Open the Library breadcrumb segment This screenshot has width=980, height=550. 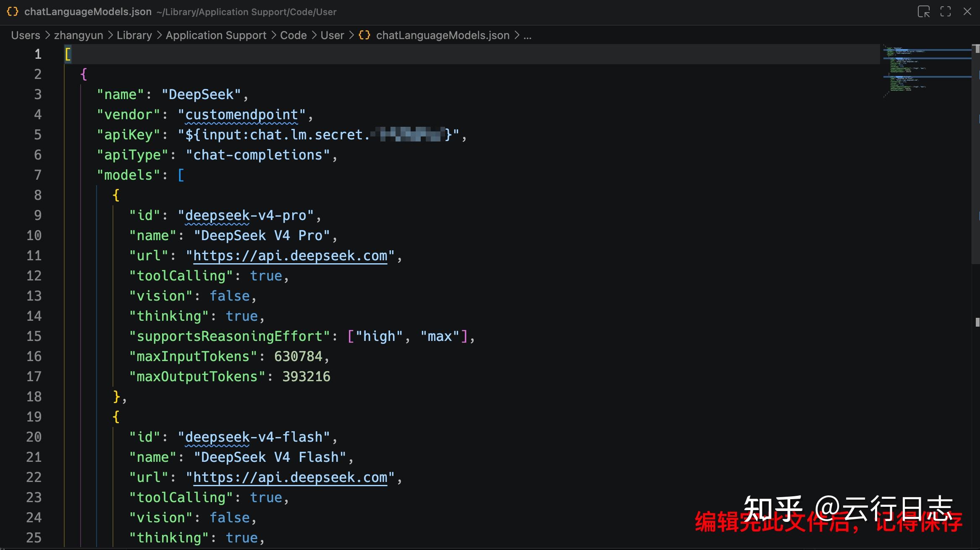(x=134, y=35)
